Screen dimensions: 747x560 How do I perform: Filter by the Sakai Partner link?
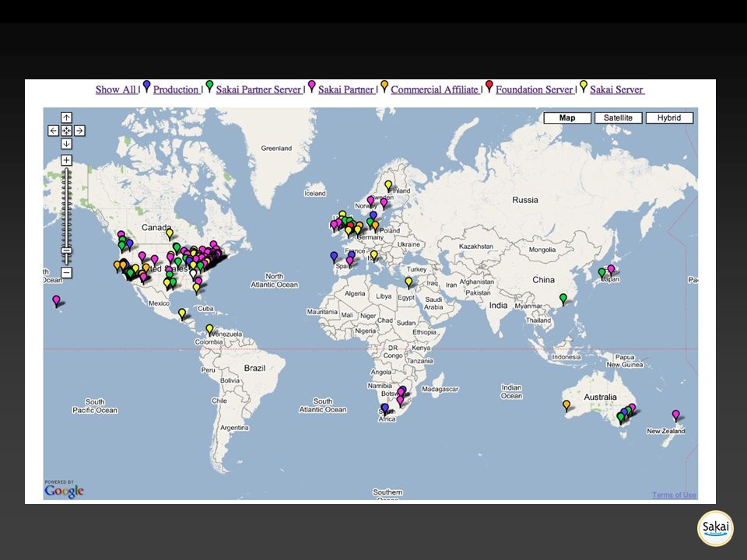click(346, 89)
